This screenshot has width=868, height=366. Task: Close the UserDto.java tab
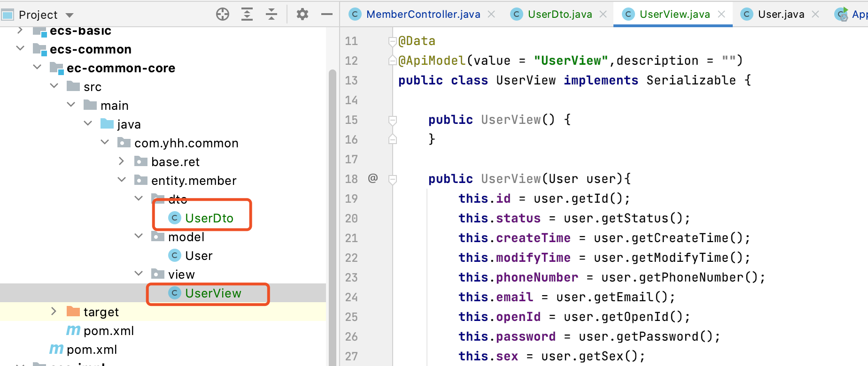click(x=603, y=14)
